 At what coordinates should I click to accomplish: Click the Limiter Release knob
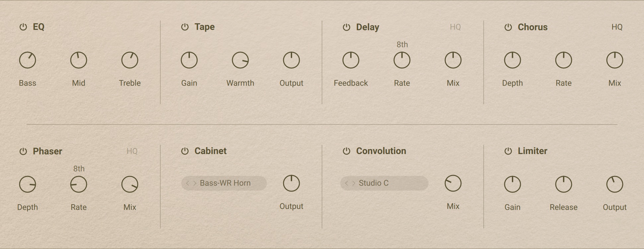[563, 184]
